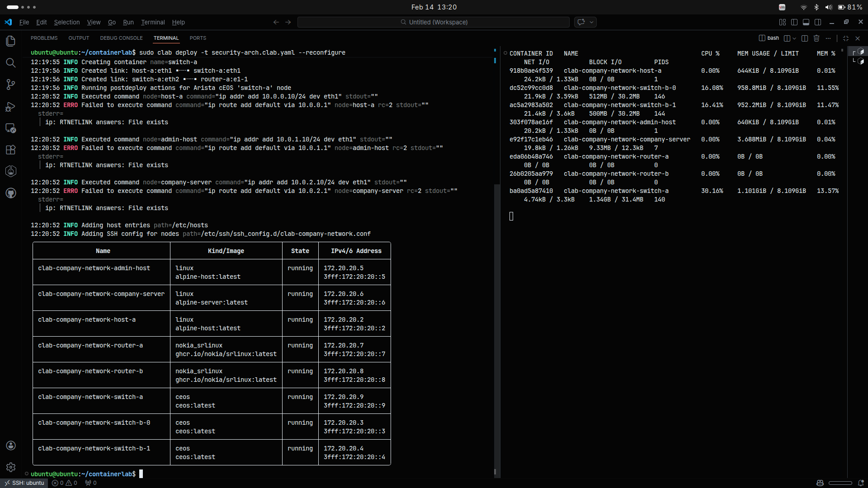The height and width of the screenshot is (488, 868).
Task: Toggle the secondary side bar layout button
Action: [x=818, y=22]
